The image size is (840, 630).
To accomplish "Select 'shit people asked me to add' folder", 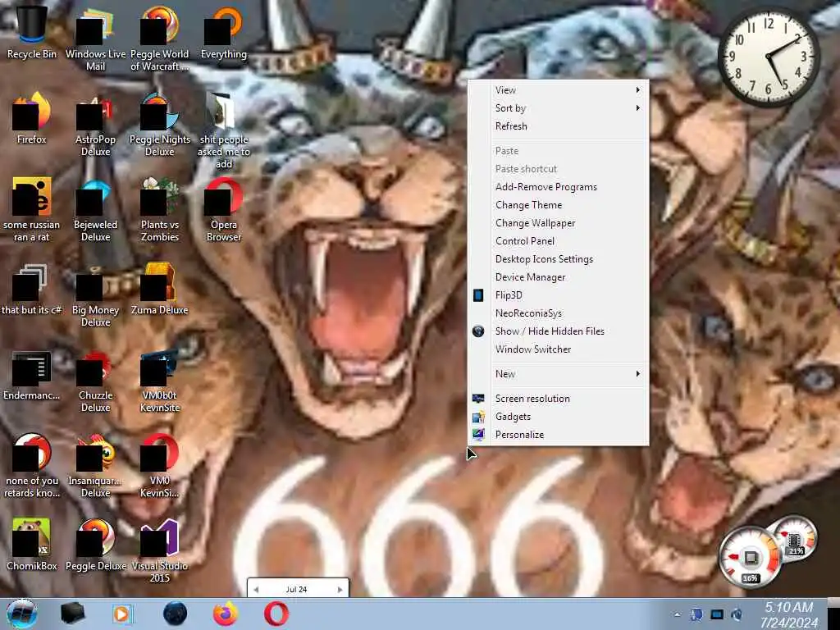I will click(x=224, y=130).
